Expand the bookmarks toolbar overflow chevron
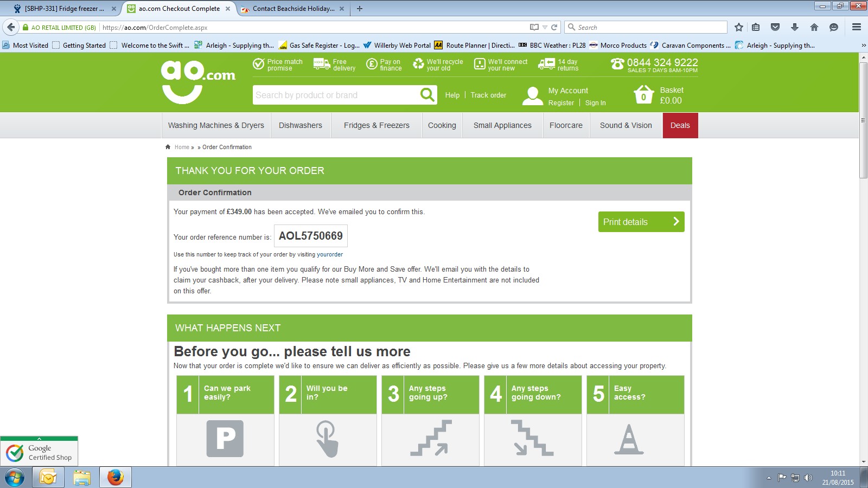868x488 pixels. click(x=863, y=46)
